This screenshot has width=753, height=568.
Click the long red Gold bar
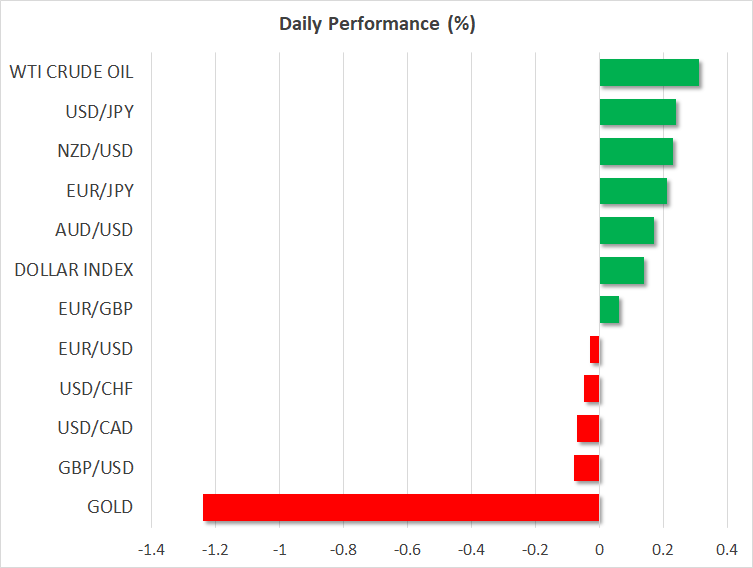400,507
